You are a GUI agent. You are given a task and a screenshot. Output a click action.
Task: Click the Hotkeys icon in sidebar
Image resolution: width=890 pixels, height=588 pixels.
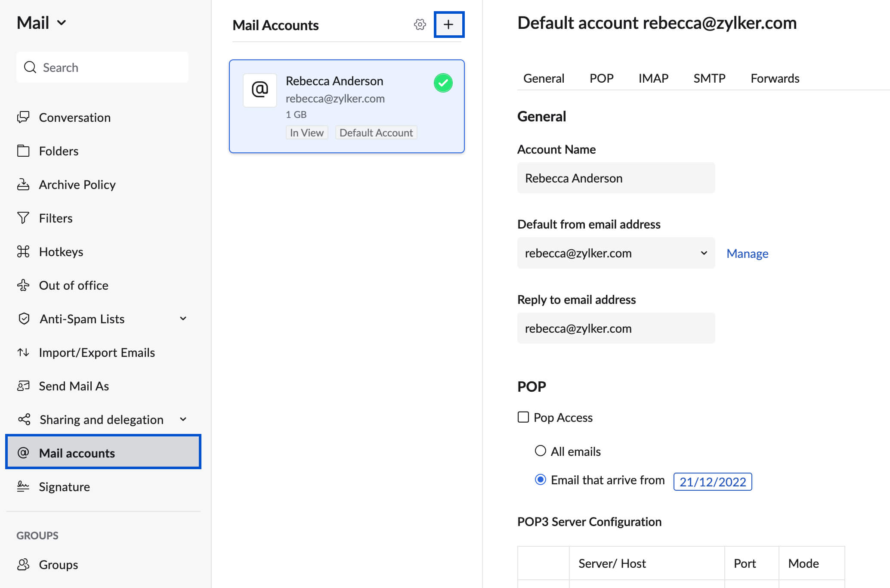tap(23, 251)
